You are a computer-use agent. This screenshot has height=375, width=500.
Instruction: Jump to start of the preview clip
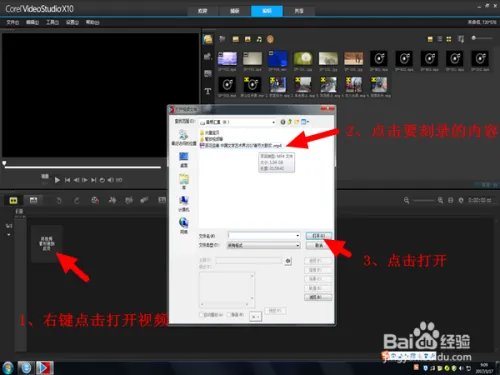coord(67,180)
